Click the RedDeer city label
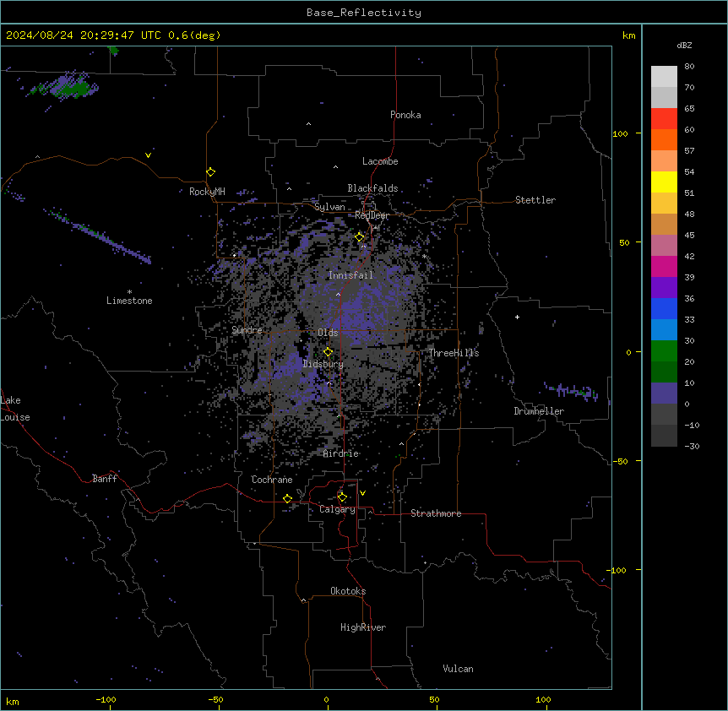 click(x=372, y=215)
